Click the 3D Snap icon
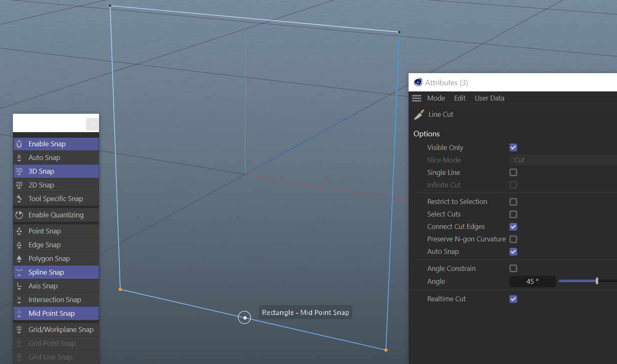The width and height of the screenshot is (617, 364). [19, 171]
